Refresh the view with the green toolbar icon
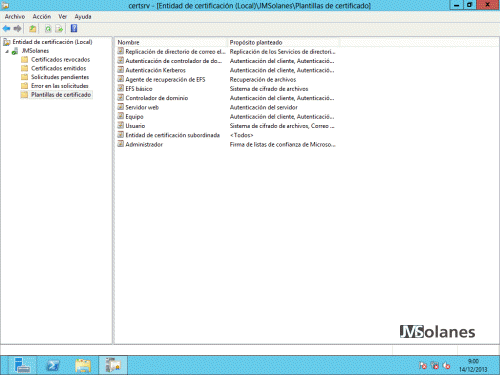Image resolution: width=500 pixels, height=375 pixels. [48, 29]
